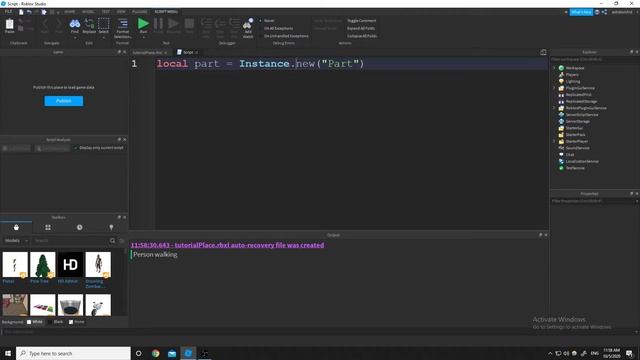Open the Toolbox Marketplace basket tab

16,227
